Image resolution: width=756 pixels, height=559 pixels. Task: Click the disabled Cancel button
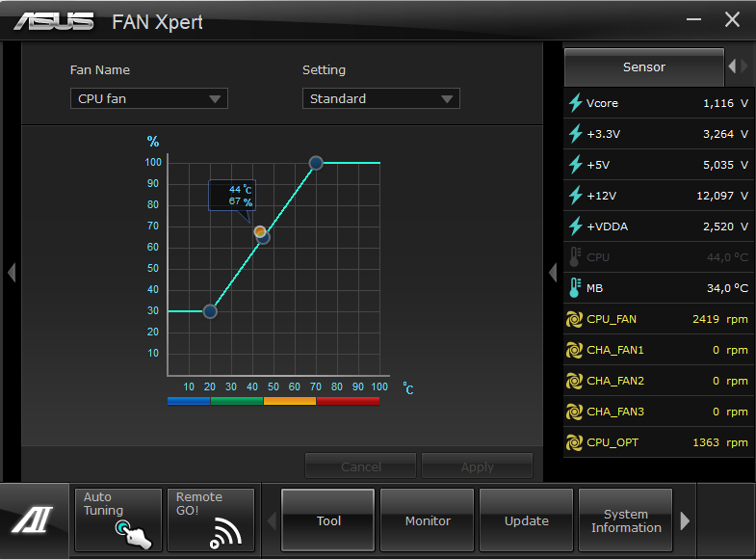tap(360, 466)
